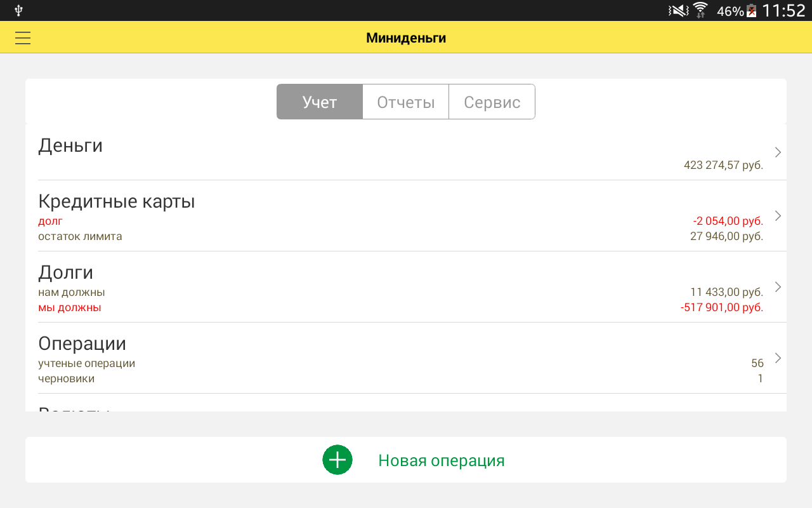Screen dimensions: 812x508
Task: Tap the muted sound status icon
Action: (678, 11)
